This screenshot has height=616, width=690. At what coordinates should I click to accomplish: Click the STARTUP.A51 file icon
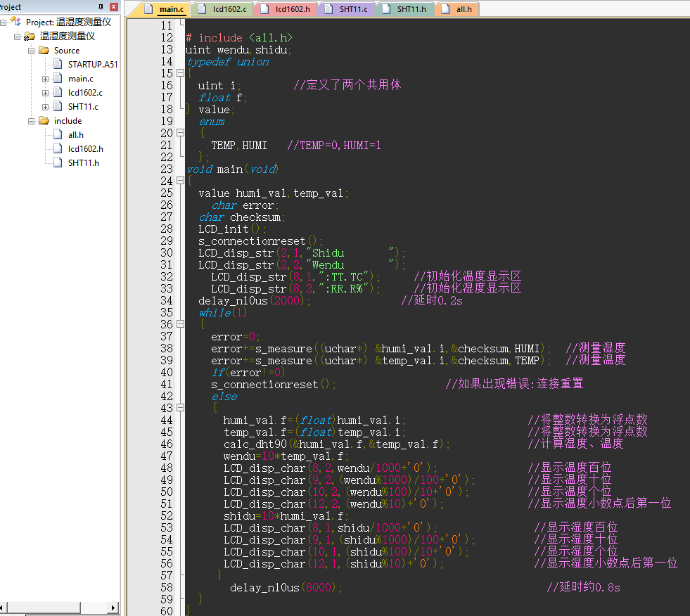[58, 65]
